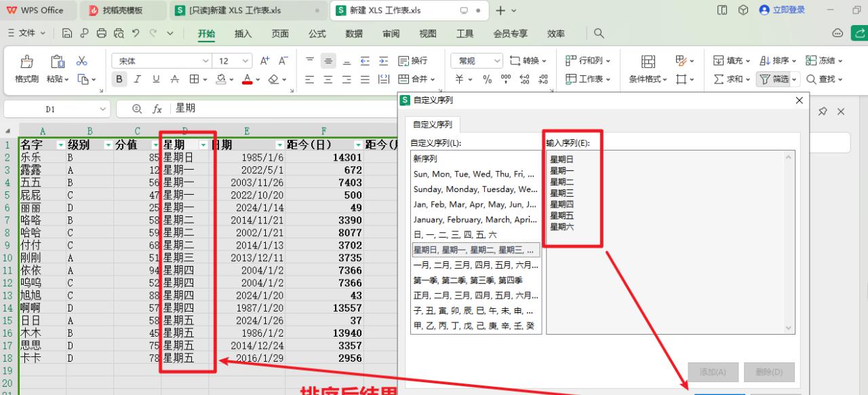
Task: Toggle vertical middle alignment
Action: pyautogui.click(x=328, y=61)
